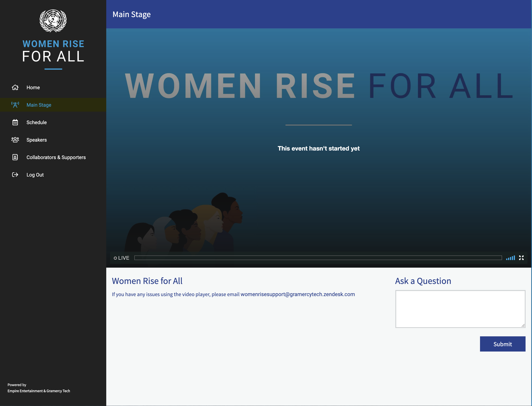Select Log Out in the sidebar

point(35,175)
